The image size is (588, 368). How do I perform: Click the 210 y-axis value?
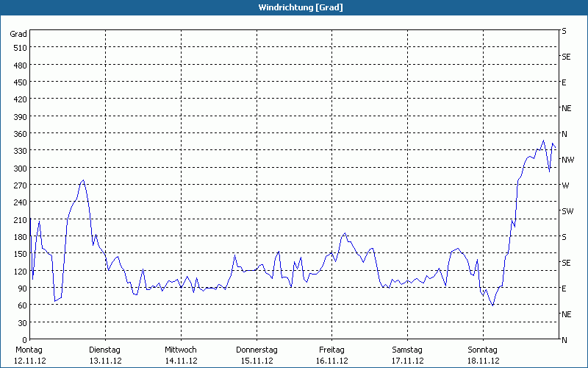point(21,219)
